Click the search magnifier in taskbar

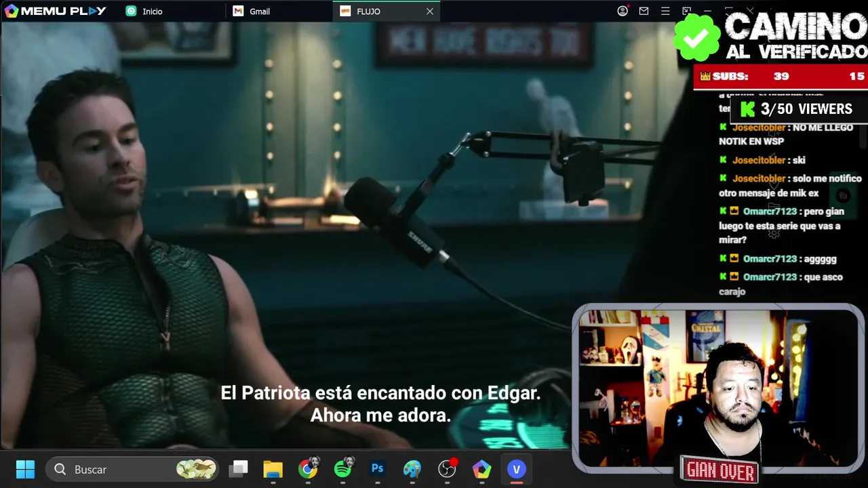pyautogui.click(x=60, y=469)
